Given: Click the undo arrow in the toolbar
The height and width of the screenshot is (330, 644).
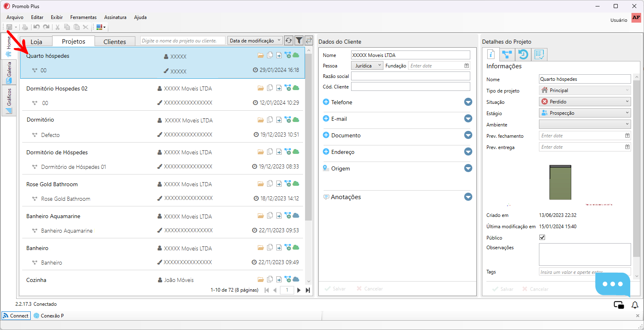Looking at the screenshot, I should (x=36, y=27).
